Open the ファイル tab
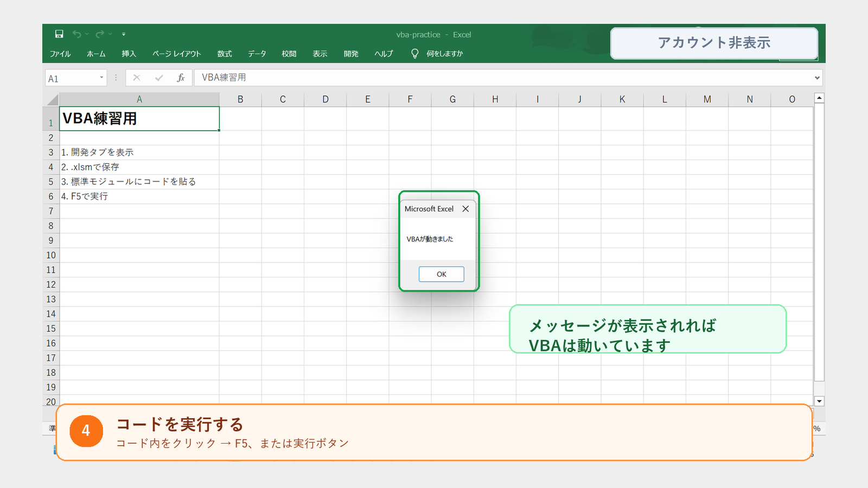Image resolution: width=868 pixels, height=488 pixels. tap(60, 54)
